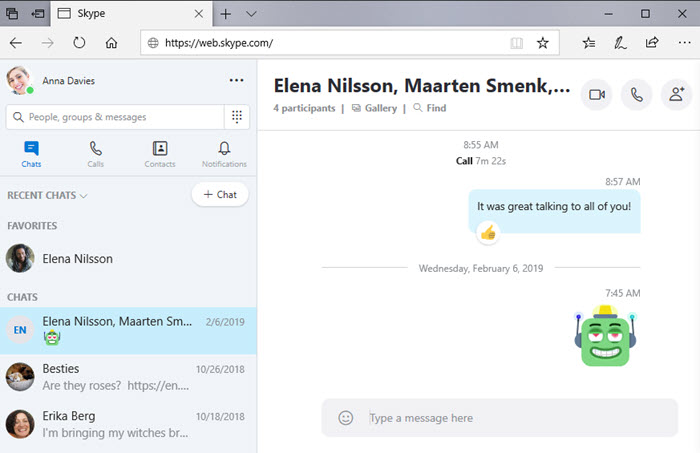The width and height of the screenshot is (700, 453).
Task: Click the People, groups & messages search box
Action: (x=115, y=117)
